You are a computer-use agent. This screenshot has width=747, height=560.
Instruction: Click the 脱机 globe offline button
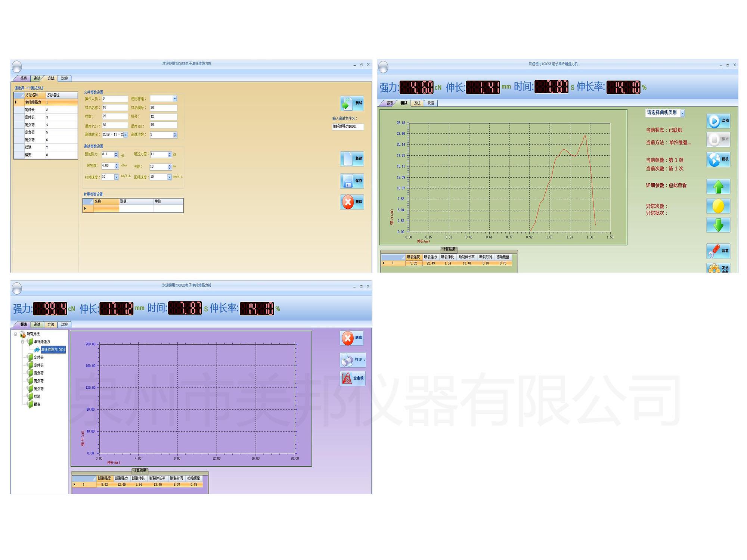coord(718,159)
